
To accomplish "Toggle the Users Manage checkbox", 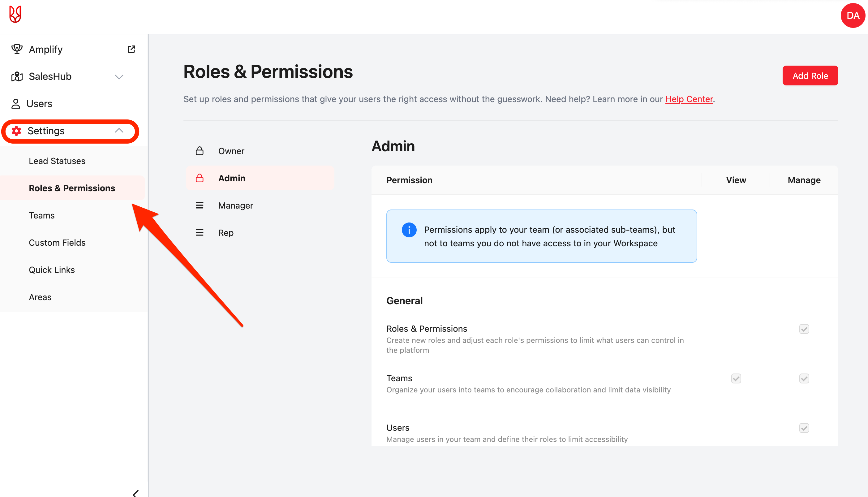I will click(804, 428).
